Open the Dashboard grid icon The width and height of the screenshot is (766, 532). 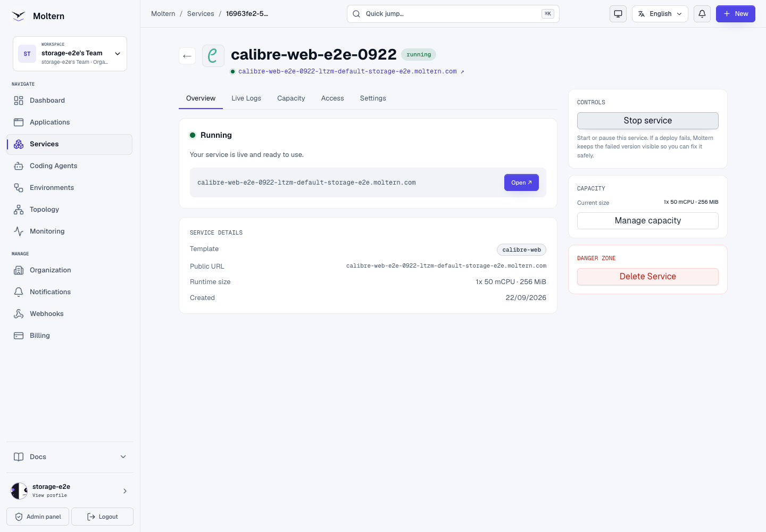(x=19, y=101)
